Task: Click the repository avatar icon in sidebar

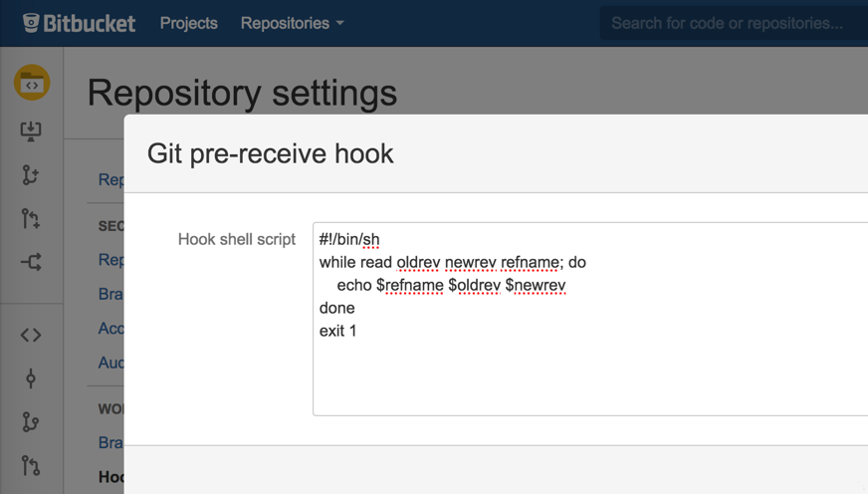Action: coord(31,84)
